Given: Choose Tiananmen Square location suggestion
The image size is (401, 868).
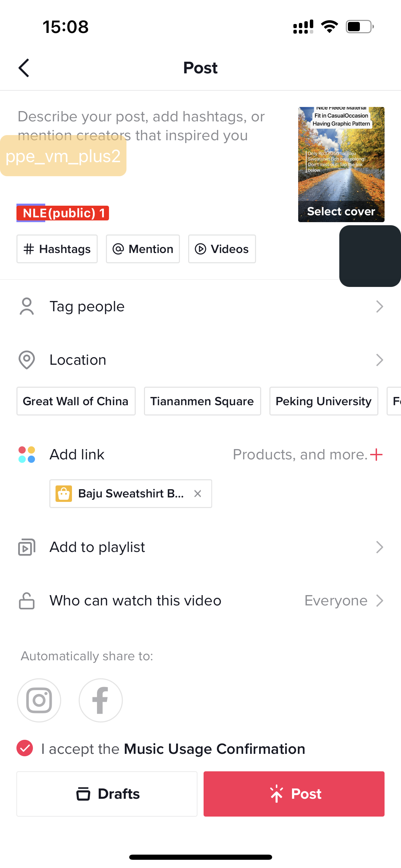Looking at the screenshot, I should (x=202, y=401).
